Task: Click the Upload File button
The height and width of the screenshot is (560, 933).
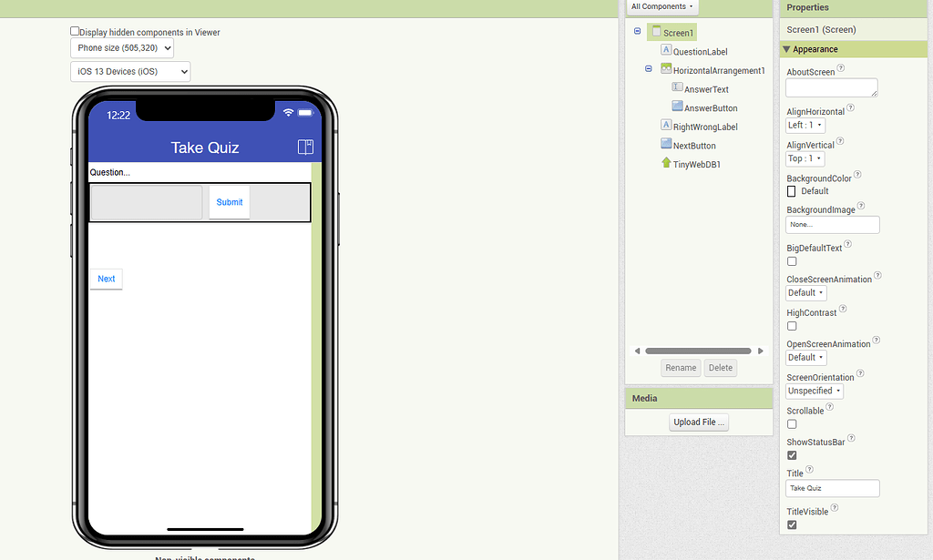Action: (x=698, y=422)
